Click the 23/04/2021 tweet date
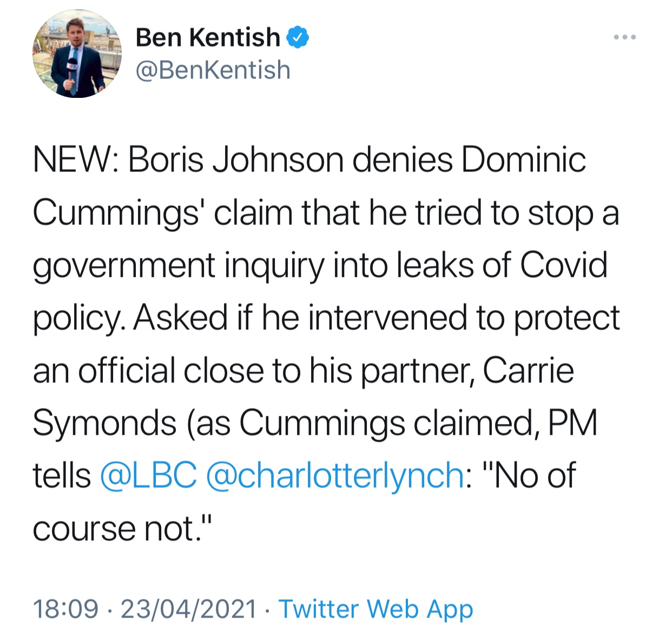Image resolution: width=672 pixels, height=630 pixels. [188, 609]
